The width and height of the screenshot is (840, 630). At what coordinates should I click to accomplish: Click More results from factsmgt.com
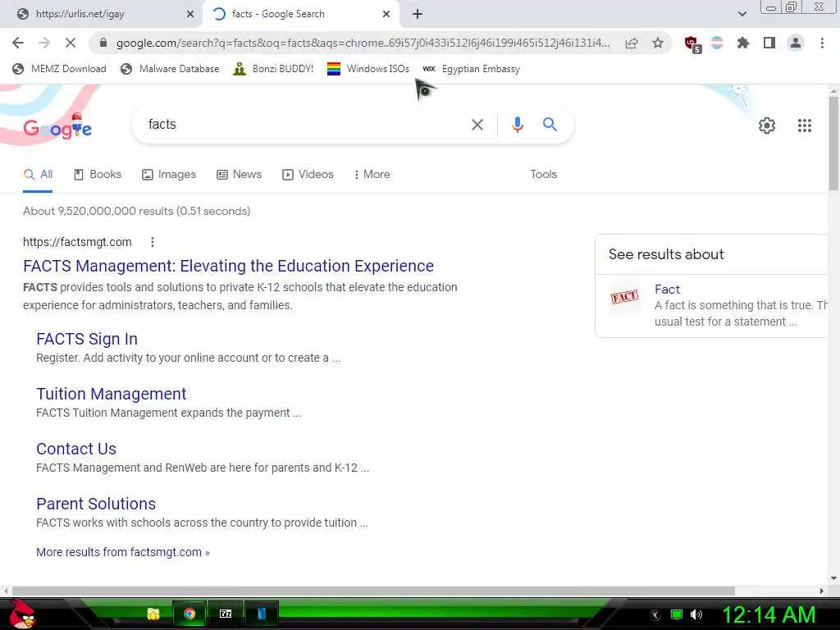point(123,552)
